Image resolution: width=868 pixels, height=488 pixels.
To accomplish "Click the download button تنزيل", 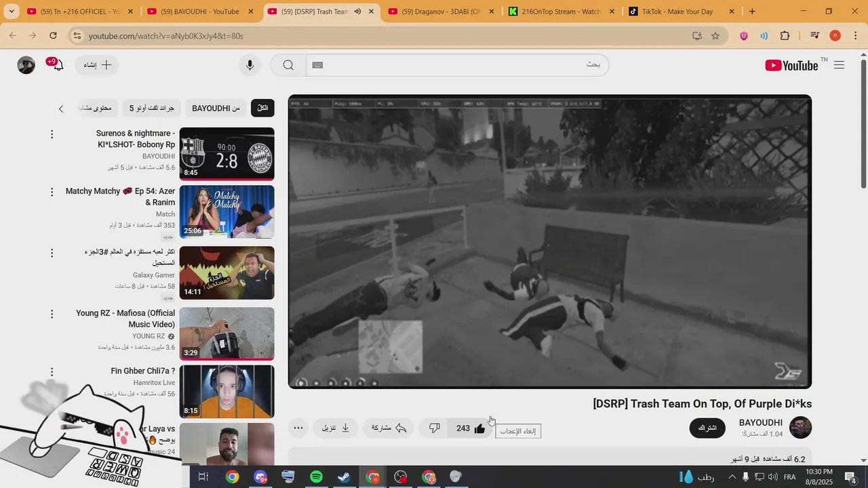I will 336,428.
